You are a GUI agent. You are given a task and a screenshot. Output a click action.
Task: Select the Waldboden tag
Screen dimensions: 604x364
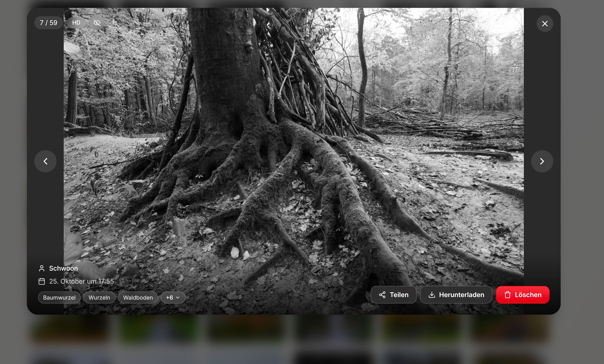point(138,298)
